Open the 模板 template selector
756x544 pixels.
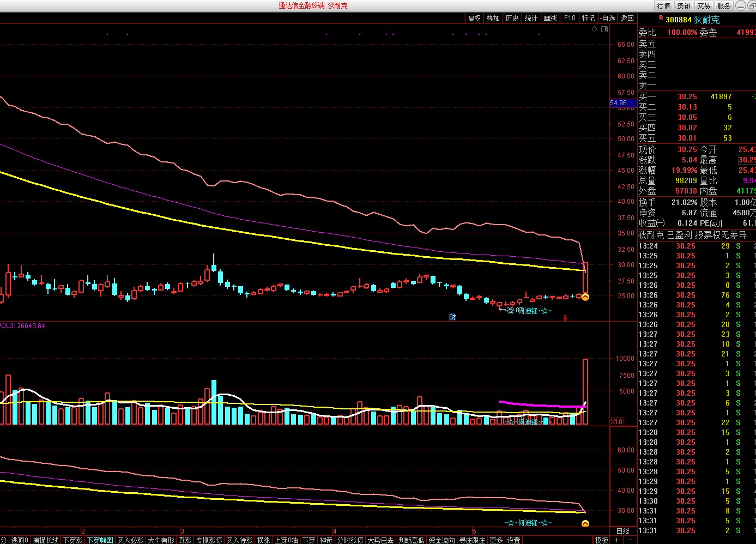point(601,540)
